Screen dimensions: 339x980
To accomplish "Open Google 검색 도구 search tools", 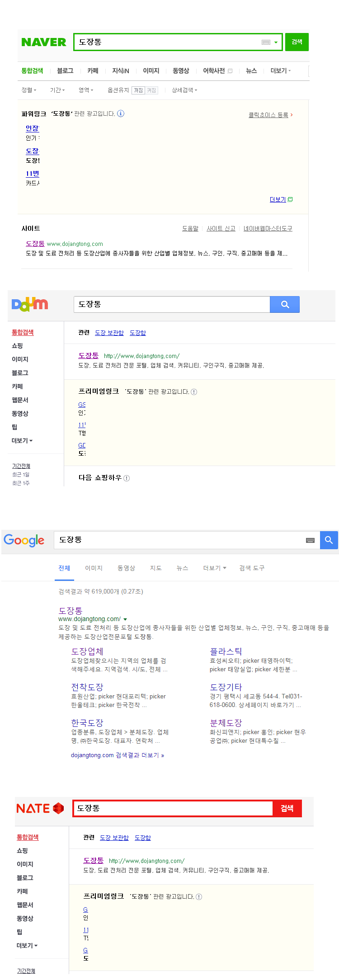I will 252,568.
